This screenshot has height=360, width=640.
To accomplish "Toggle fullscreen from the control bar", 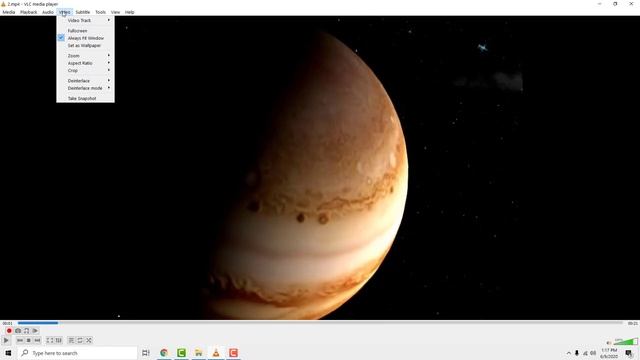I will coord(50,340).
